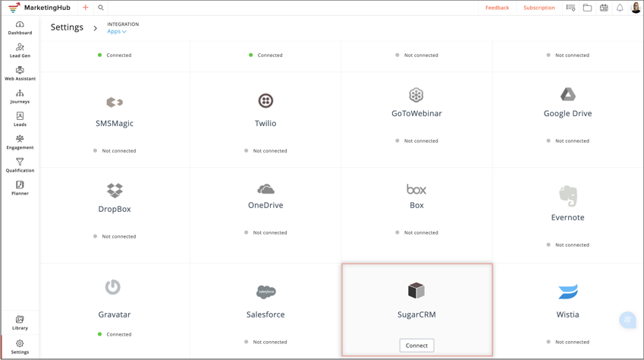The image size is (644, 360).
Task: Open the Subscription link
Action: (x=539, y=8)
